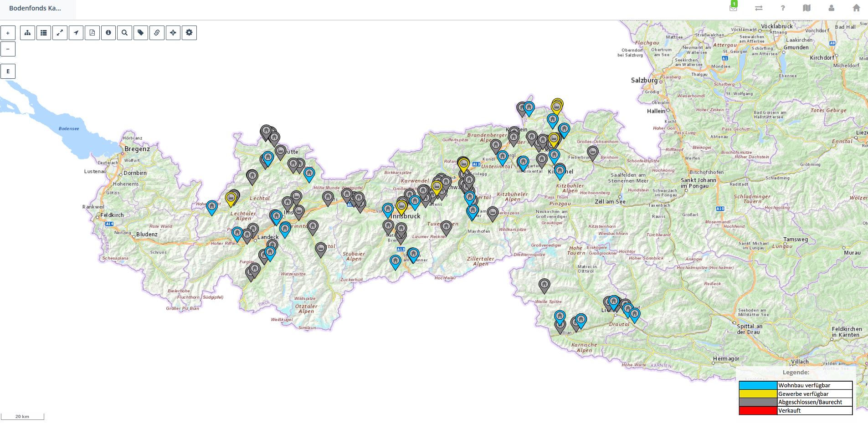
Task: Export the map as PDF
Action: pyautogui.click(x=92, y=33)
